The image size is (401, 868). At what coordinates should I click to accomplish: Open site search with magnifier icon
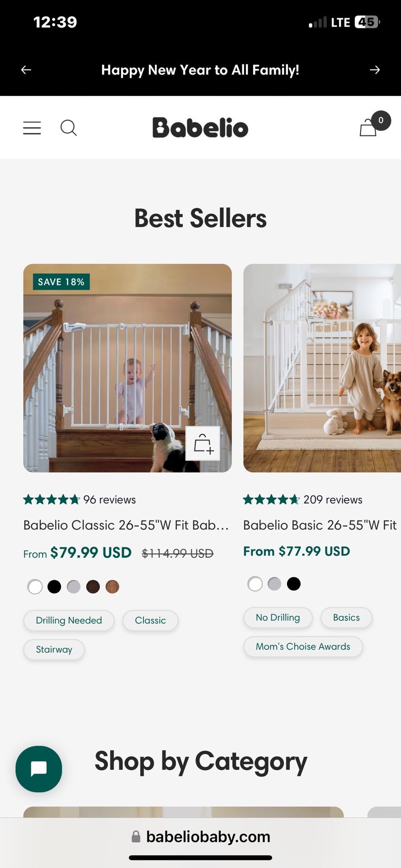[x=68, y=128]
